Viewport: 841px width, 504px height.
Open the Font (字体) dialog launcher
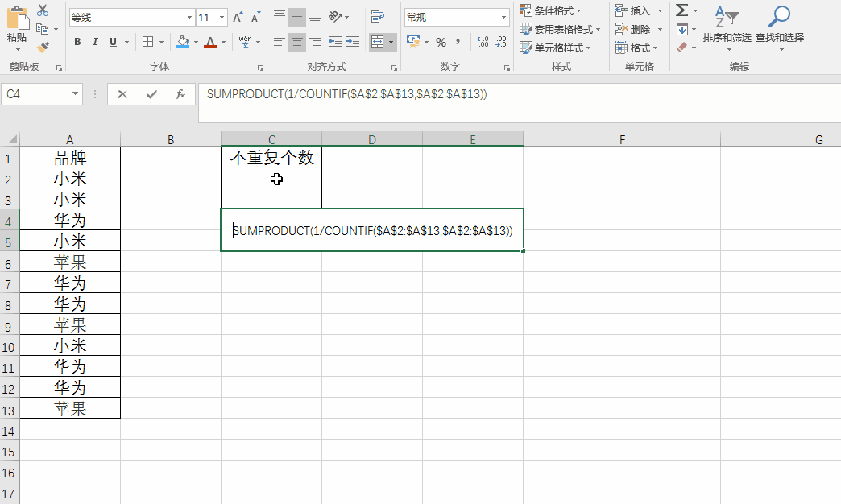[x=260, y=68]
